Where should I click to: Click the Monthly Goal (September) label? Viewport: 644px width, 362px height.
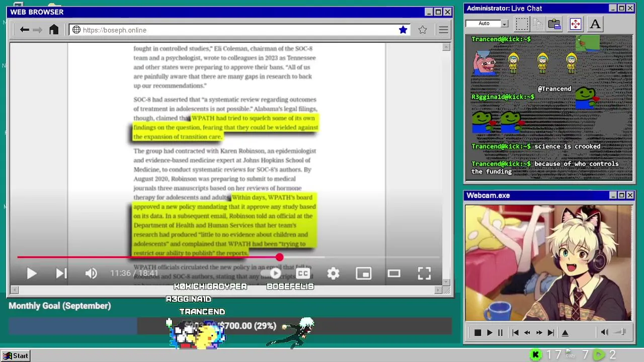59,306
